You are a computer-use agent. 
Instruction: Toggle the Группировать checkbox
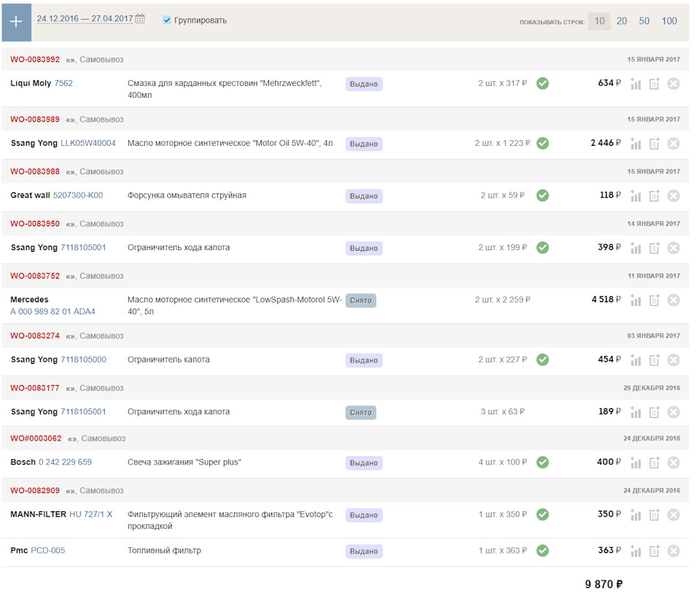tap(167, 20)
